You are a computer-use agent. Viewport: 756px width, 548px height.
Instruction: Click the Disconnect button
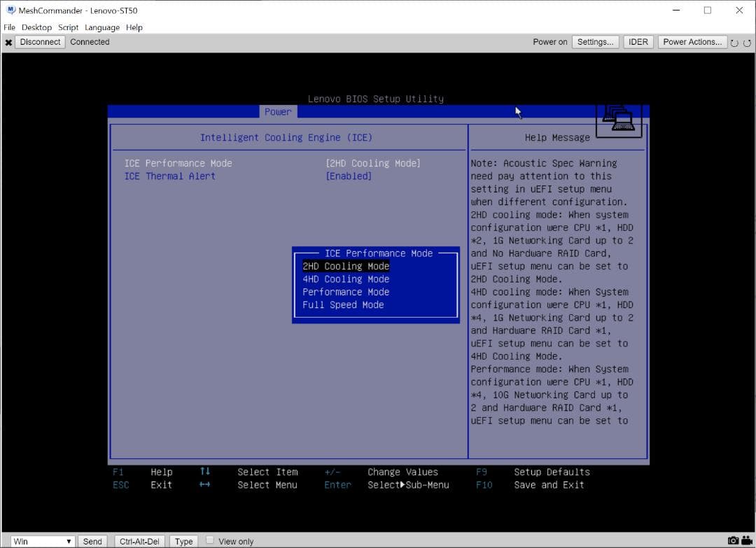(x=40, y=42)
